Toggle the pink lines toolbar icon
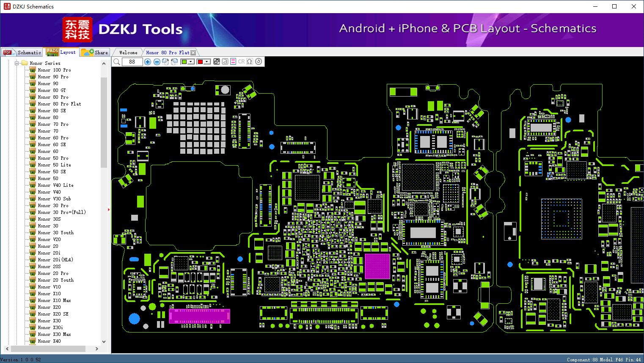Image resolution: width=644 pixels, height=363 pixels. pos(233,61)
